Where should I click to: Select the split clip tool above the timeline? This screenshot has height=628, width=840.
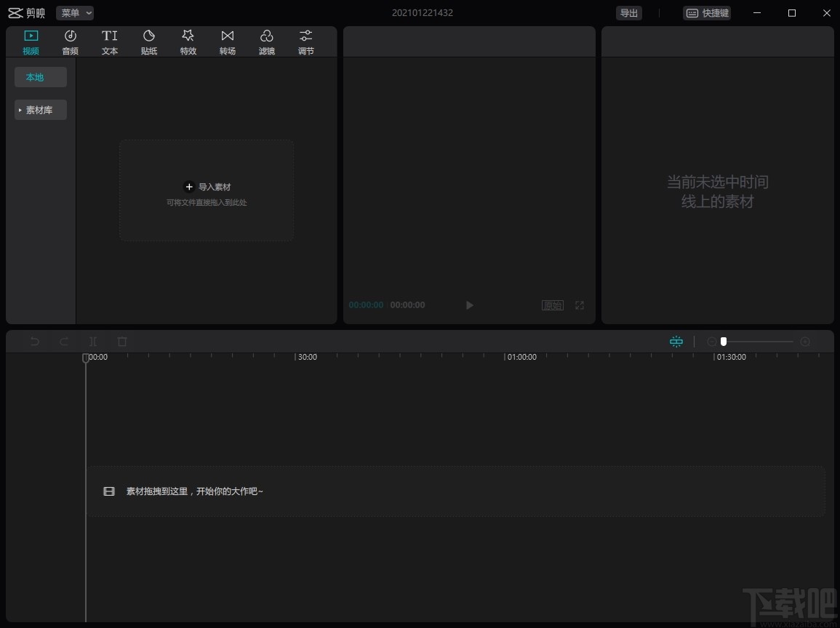(x=93, y=341)
